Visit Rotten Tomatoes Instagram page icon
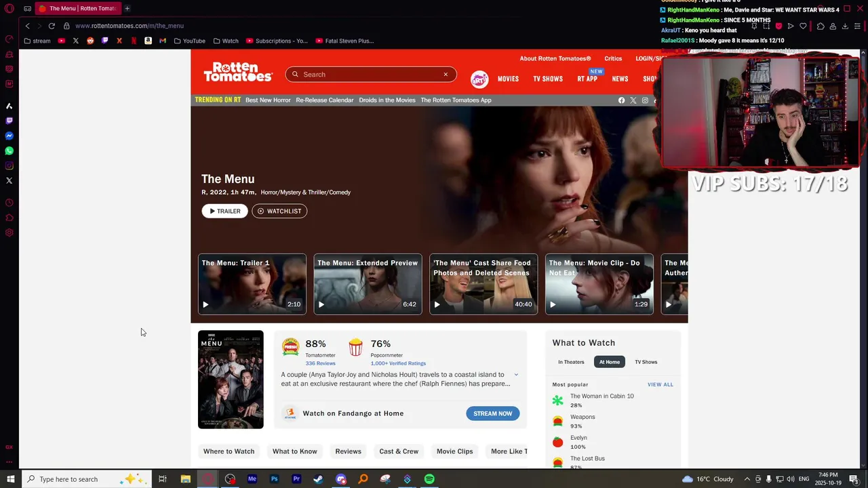This screenshot has height=488, width=868. 645,100
